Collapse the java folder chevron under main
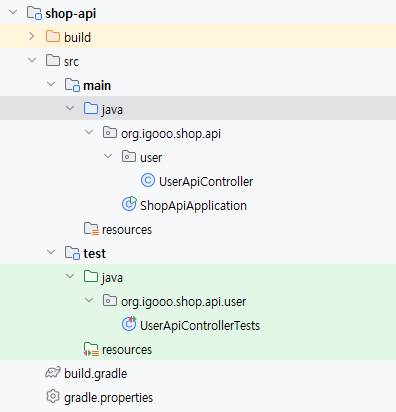This screenshot has height=412, width=396. pos(70,108)
